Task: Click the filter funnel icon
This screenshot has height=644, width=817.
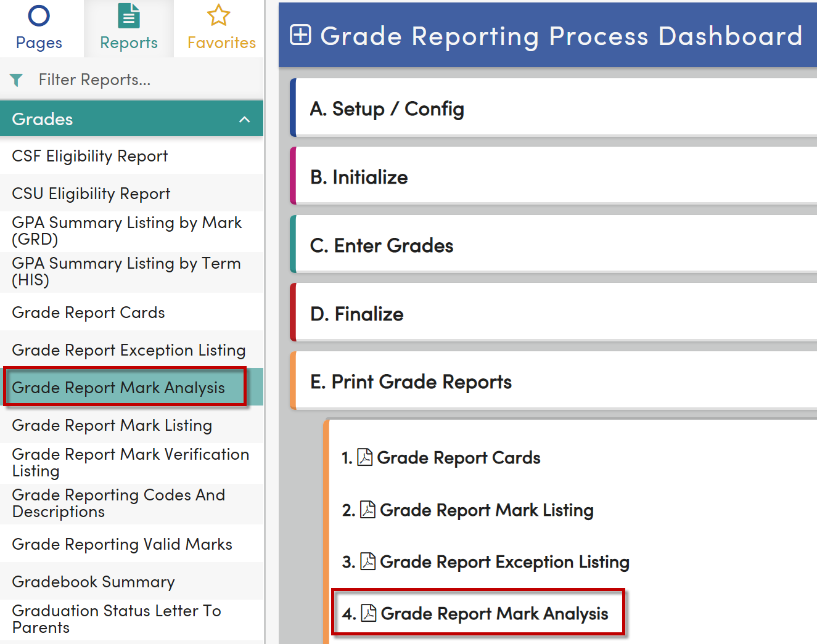Action: click(16, 79)
